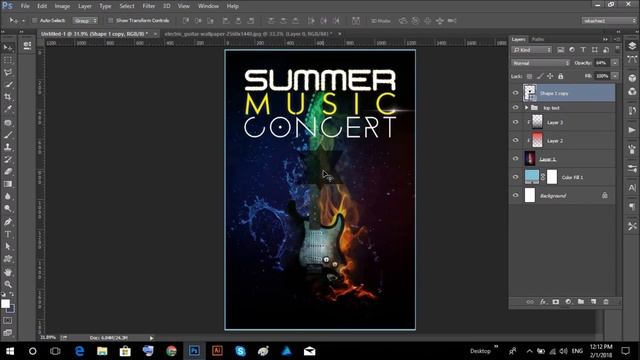Image resolution: width=640 pixels, height=360 pixels.
Task: Click the background color swatch
Action: [x=11, y=309]
